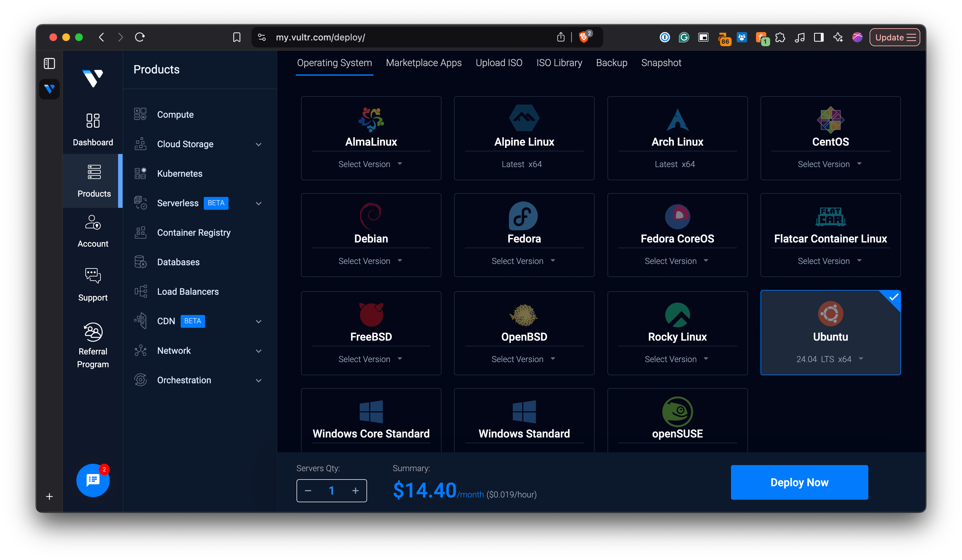Reload the page with the refresh icon
962x560 pixels.
tap(140, 37)
